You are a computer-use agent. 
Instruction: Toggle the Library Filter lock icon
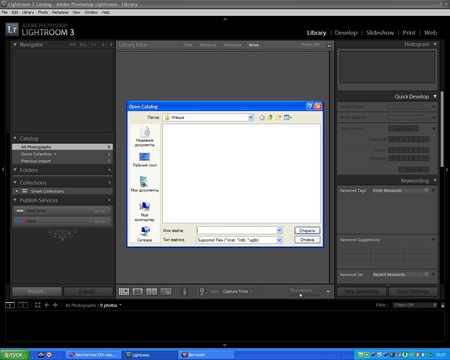(x=329, y=45)
